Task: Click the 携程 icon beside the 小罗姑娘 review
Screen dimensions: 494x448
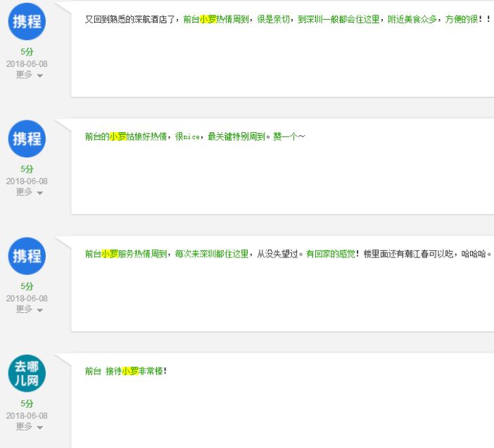Action: pyautogui.click(x=27, y=139)
